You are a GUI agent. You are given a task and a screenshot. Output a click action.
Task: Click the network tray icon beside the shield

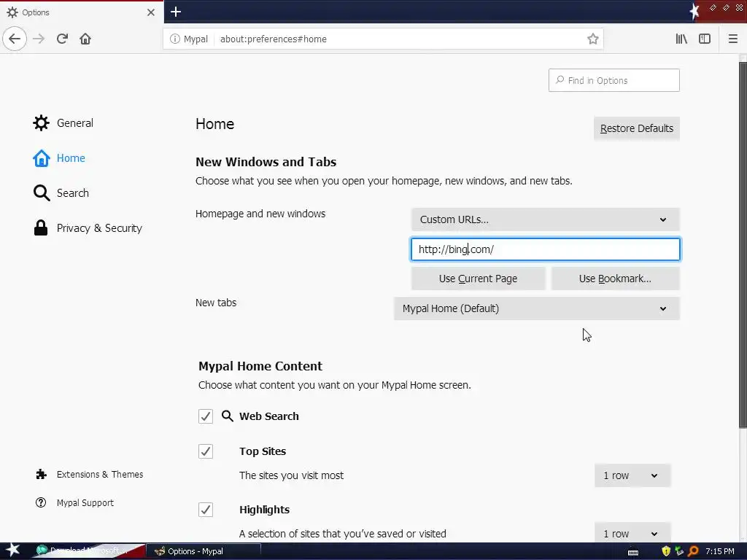(x=679, y=551)
